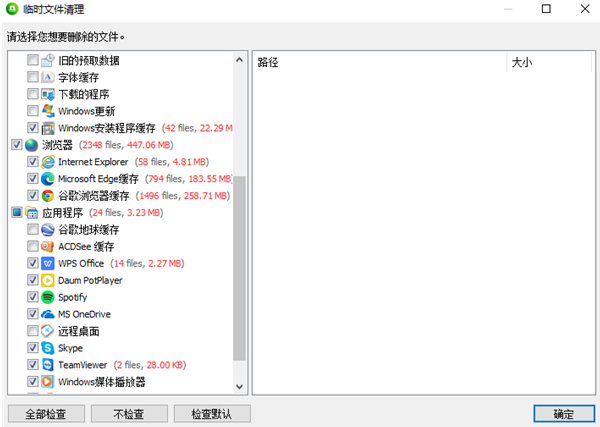Click the 检查默认 button
Screen dimensions: 600x427
212,414
